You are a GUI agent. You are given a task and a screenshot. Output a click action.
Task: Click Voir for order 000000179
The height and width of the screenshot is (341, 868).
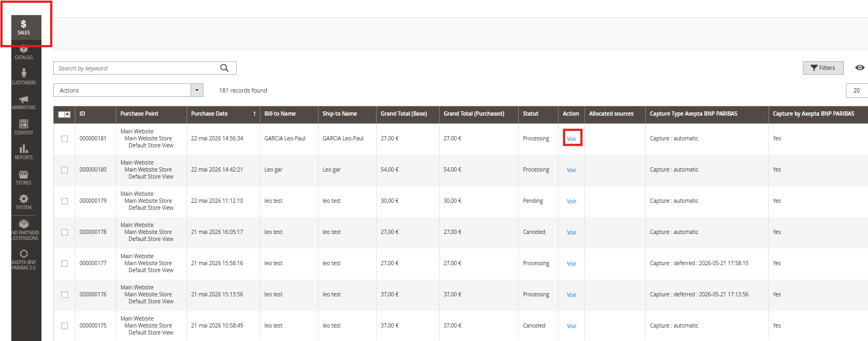pyautogui.click(x=571, y=201)
